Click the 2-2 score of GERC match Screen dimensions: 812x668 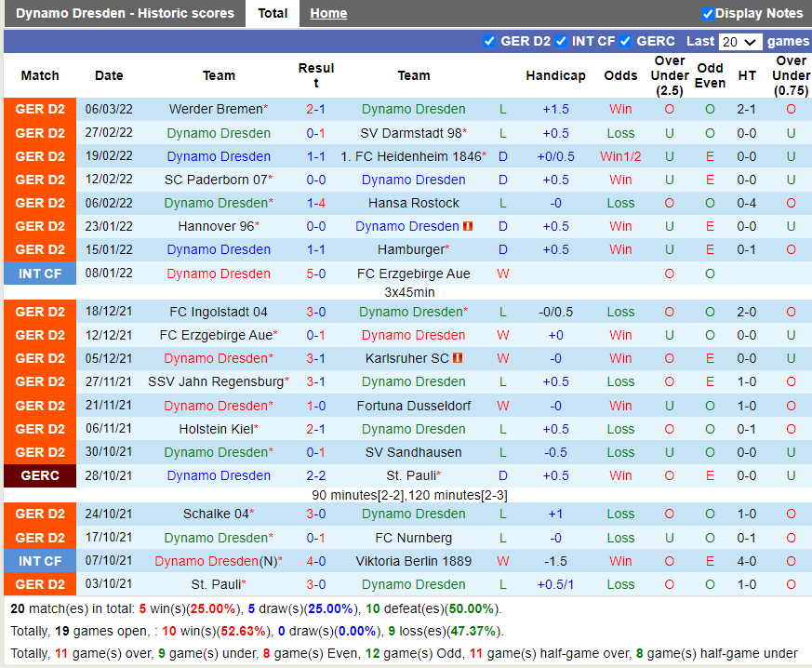tap(315, 475)
